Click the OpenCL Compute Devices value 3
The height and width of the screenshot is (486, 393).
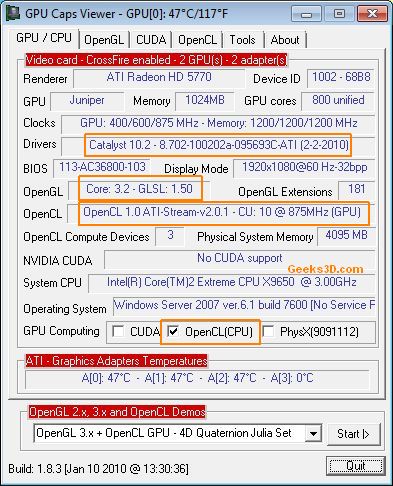pos(170,235)
